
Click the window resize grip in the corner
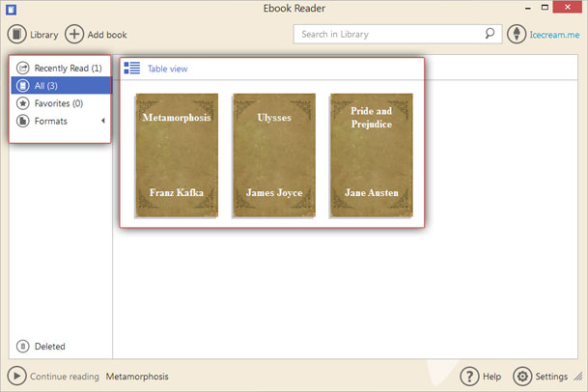tap(579, 377)
